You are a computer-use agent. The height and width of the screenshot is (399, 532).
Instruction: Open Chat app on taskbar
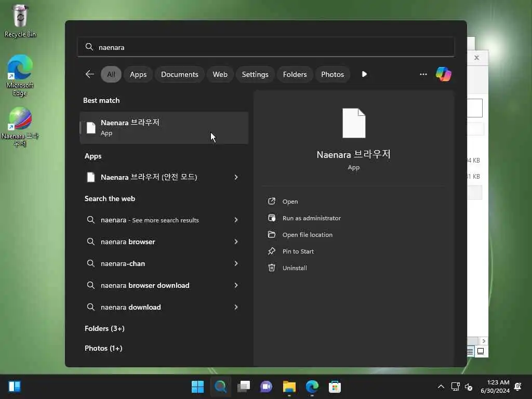tap(267, 387)
